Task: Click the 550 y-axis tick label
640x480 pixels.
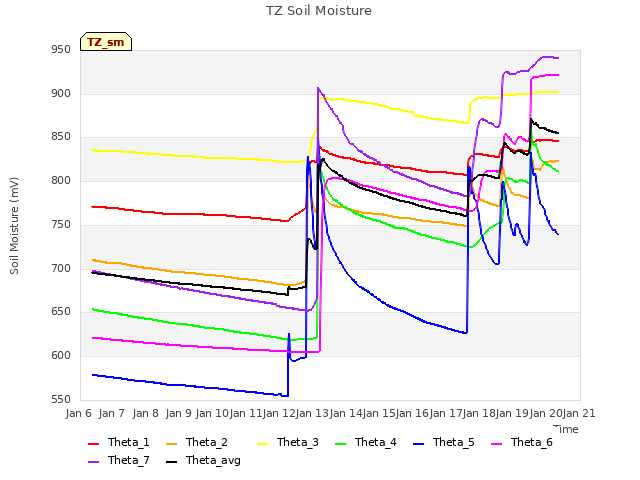Action: point(61,399)
